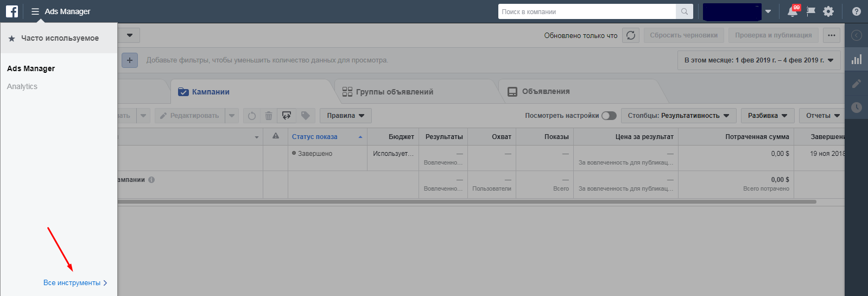Click the Показы column header

pos(544,137)
